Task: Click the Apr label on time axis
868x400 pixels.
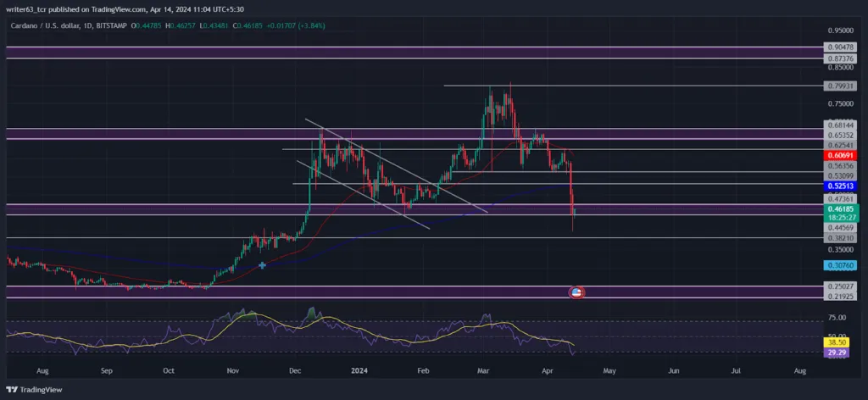Action: (x=548, y=370)
